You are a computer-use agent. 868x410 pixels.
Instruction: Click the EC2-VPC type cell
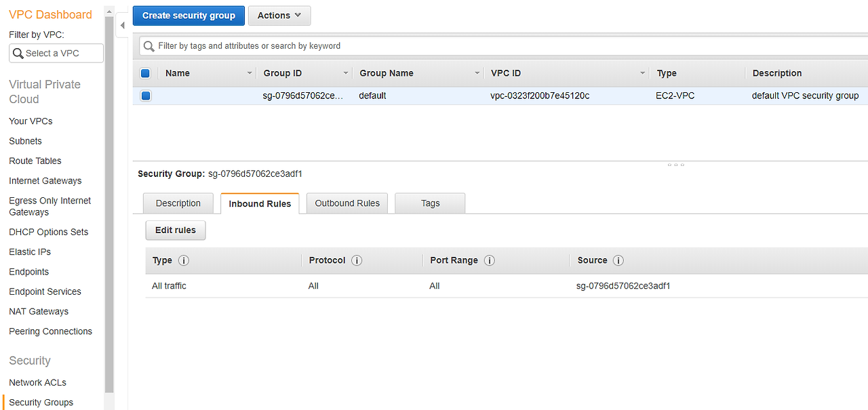point(675,96)
